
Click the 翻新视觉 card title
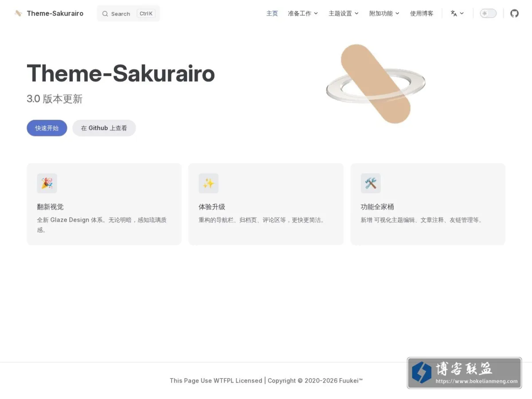(51, 207)
